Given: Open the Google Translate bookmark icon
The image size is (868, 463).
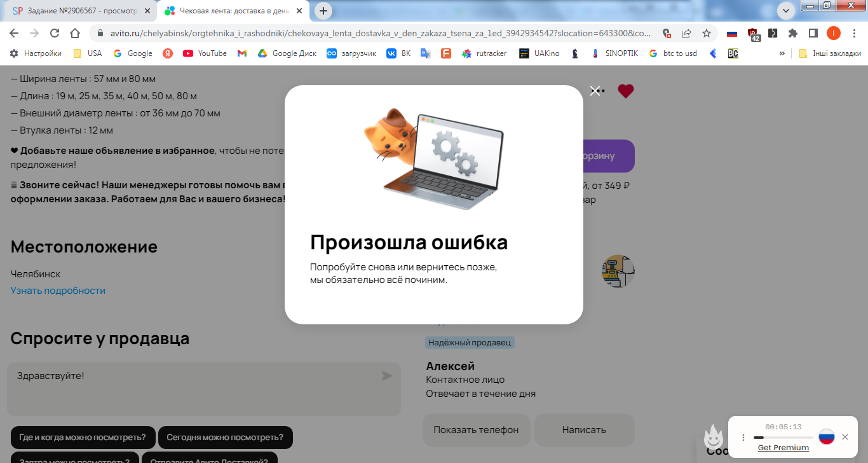Looking at the screenshot, I should [x=426, y=53].
